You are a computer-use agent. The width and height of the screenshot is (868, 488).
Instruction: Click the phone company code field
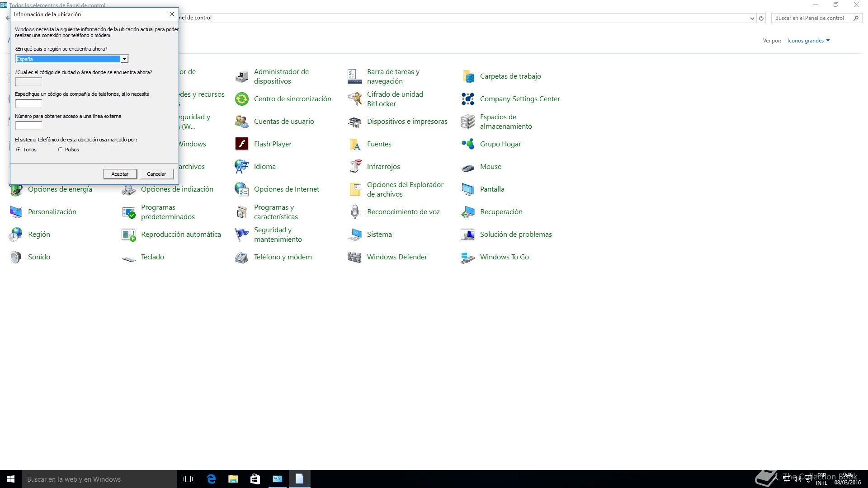pyautogui.click(x=28, y=103)
